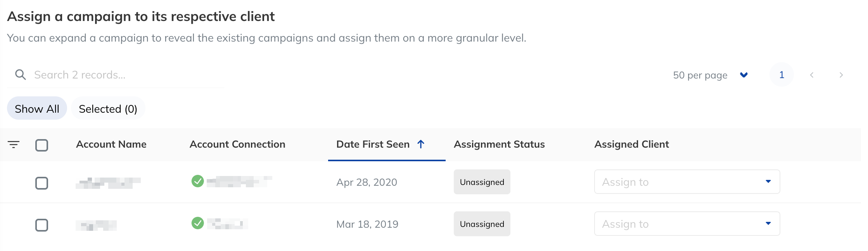This screenshot has width=868, height=251.
Task: Click the search magnifier icon
Action: click(20, 75)
